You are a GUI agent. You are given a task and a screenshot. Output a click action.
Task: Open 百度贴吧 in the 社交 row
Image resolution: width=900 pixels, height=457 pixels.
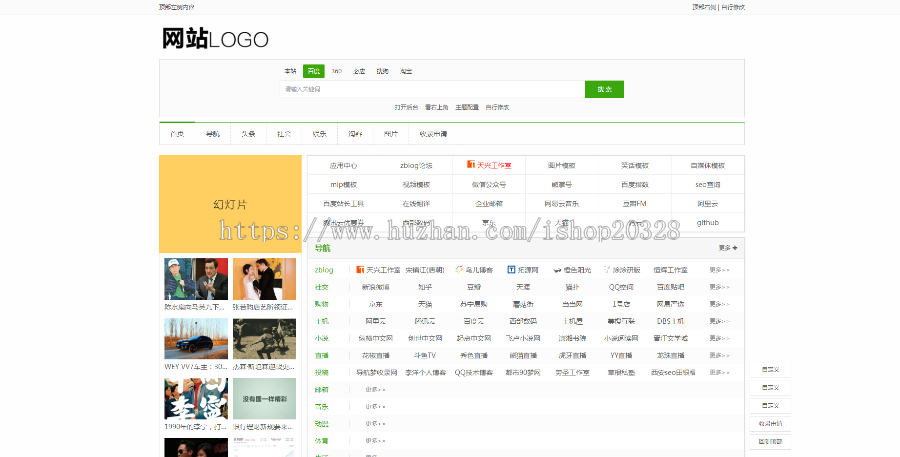tap(670, 287)
